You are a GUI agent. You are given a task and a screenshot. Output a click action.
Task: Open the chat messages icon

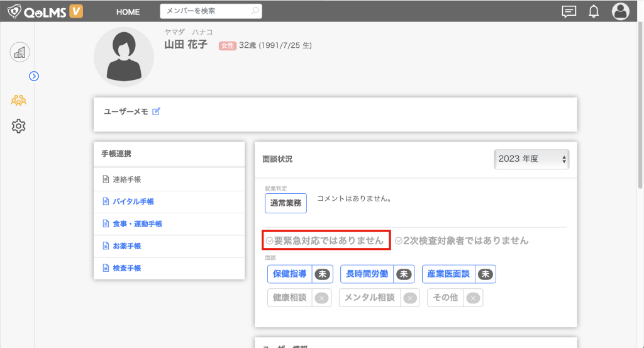point(569,11)
